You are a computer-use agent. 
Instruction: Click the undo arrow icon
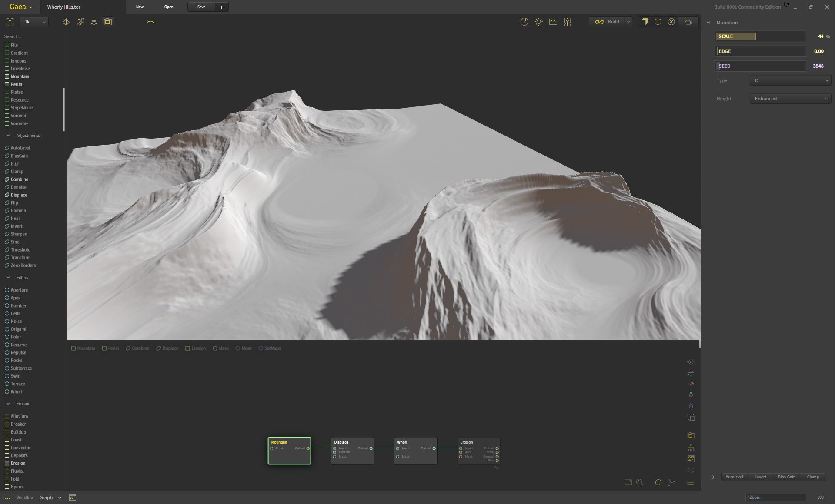click(150, 22)
